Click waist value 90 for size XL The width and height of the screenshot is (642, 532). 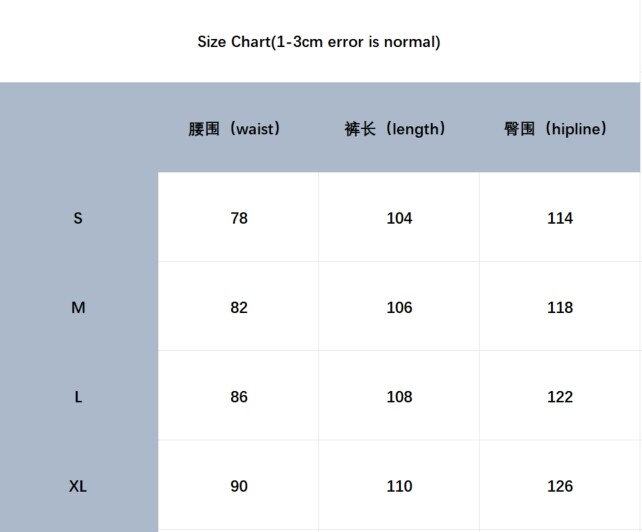pos(239,487)
